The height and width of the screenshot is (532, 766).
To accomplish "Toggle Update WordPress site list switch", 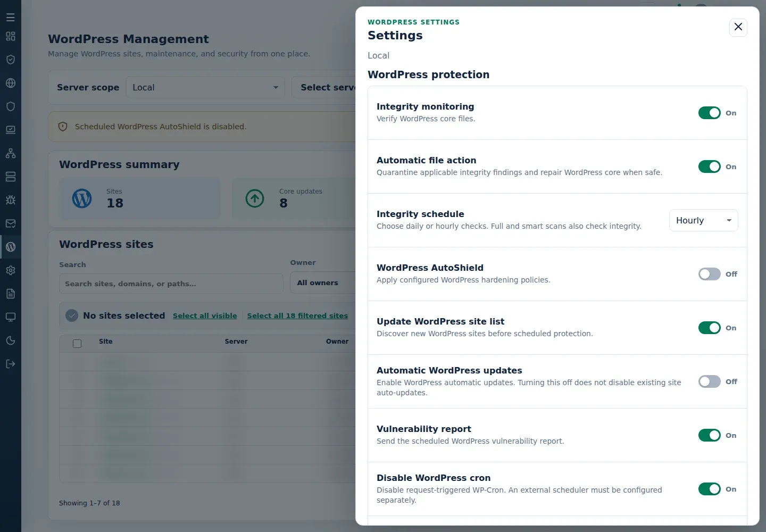I will pos(710,328).
